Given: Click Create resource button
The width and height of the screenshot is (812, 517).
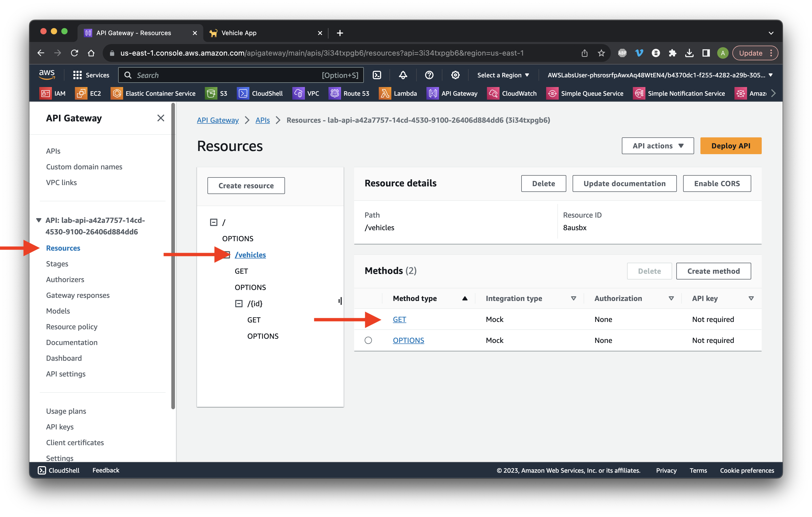Looking at the screenshot, I should (x=246, y=186).
